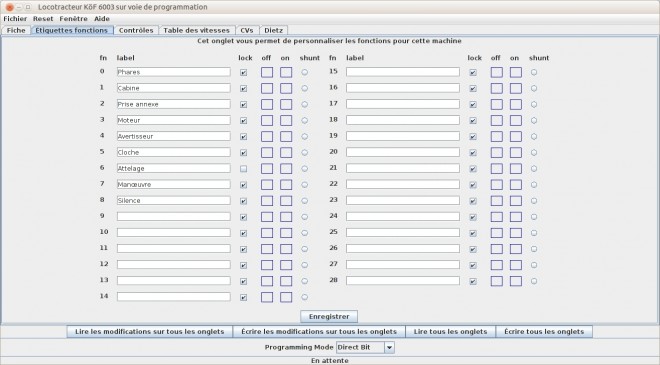Open the Programming Mode dropdown arrow
The height and width of the screenshot is (365, 660).
coord(389,347)
